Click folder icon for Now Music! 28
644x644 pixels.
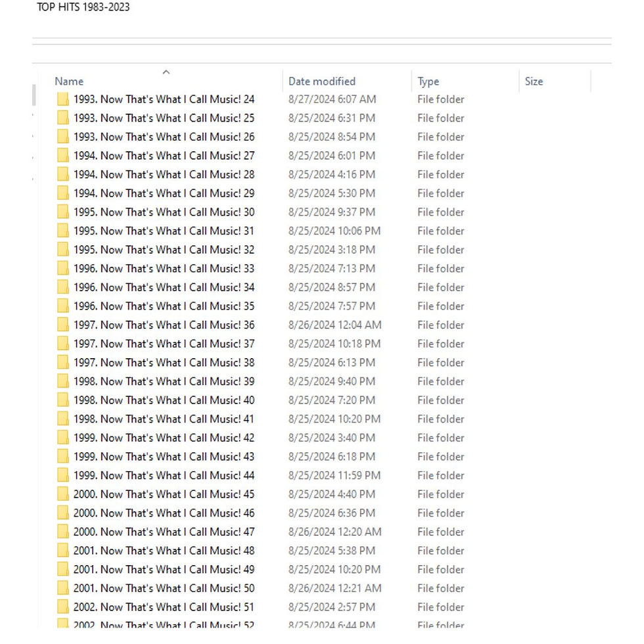[63, 175]
